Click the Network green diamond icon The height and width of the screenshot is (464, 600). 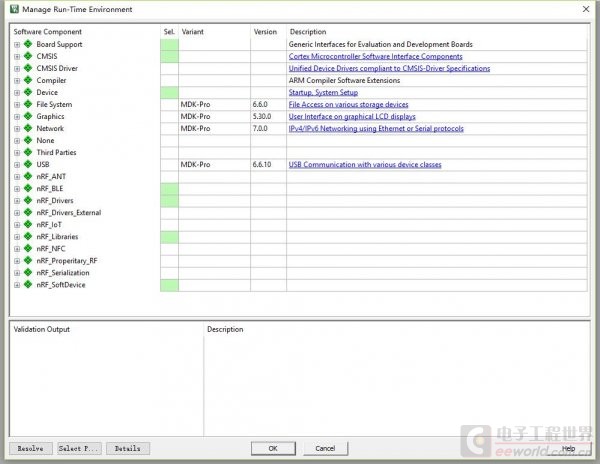(28, 128)
